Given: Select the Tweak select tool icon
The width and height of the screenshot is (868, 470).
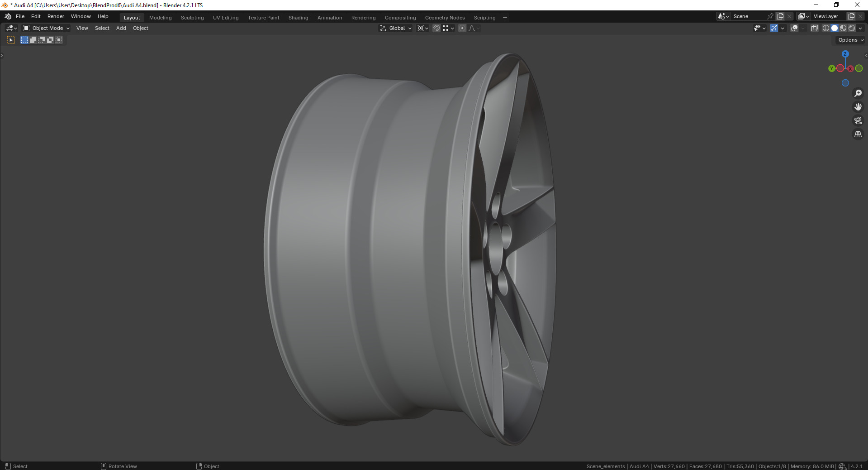Looking at the screenshot, I should (11, 40).
